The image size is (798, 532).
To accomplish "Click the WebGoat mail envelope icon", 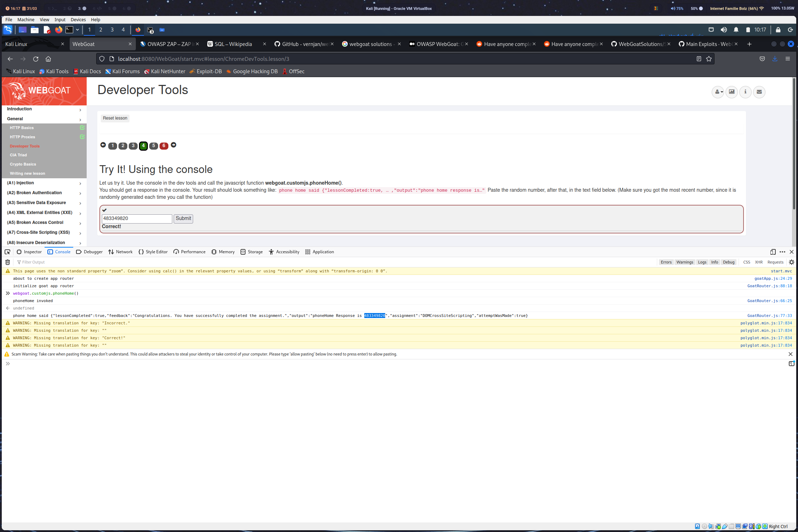I will point(759,92).
